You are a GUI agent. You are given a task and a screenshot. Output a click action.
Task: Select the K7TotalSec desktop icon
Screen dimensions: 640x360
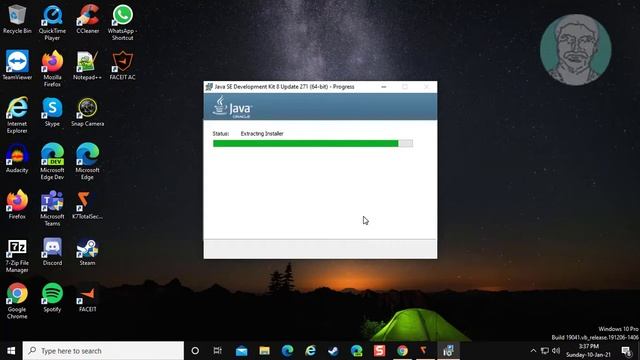point(87,205)
